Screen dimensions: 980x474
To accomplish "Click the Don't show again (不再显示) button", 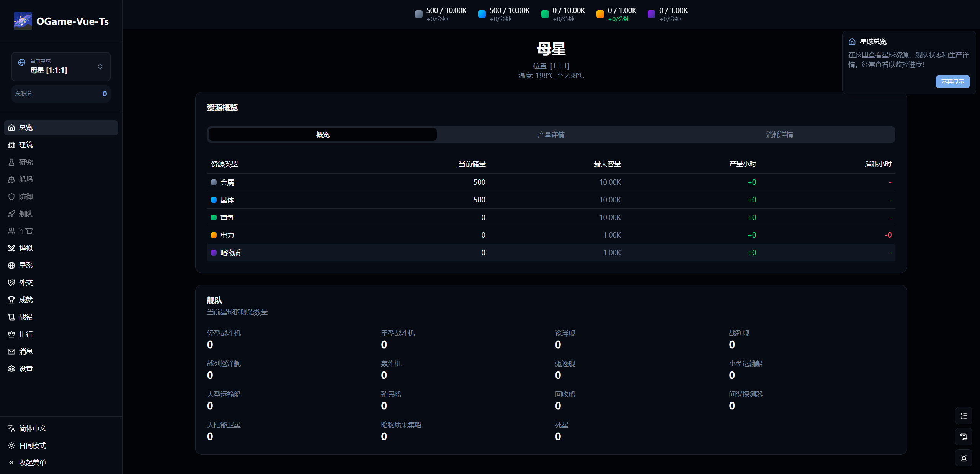I will click(952, 82).
